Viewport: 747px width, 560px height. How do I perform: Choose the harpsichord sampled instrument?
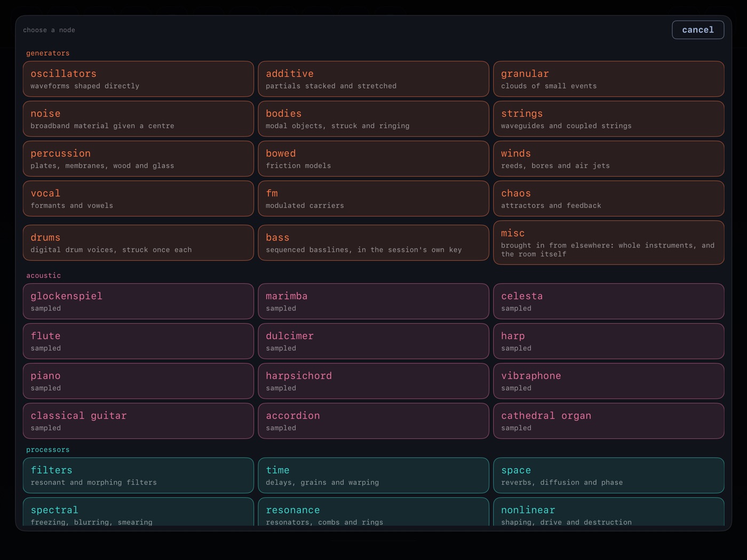coord(373,381)
